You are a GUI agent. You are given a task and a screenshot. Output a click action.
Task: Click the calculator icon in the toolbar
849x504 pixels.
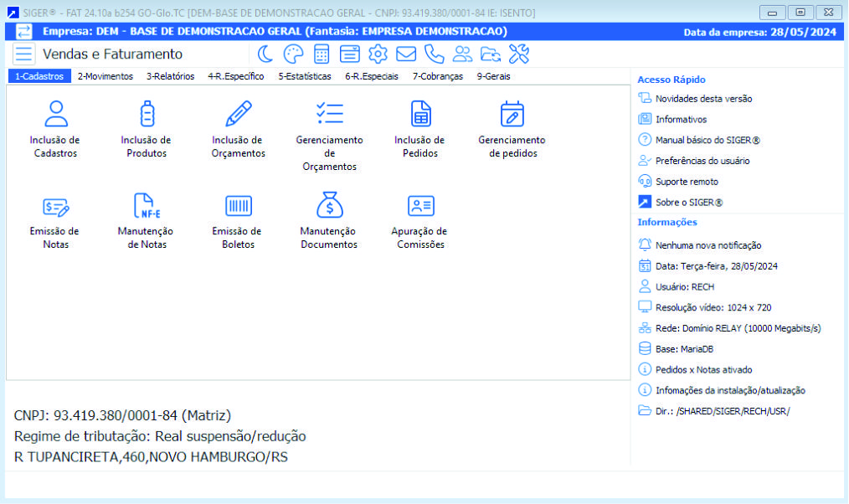(x=322, y=53)
